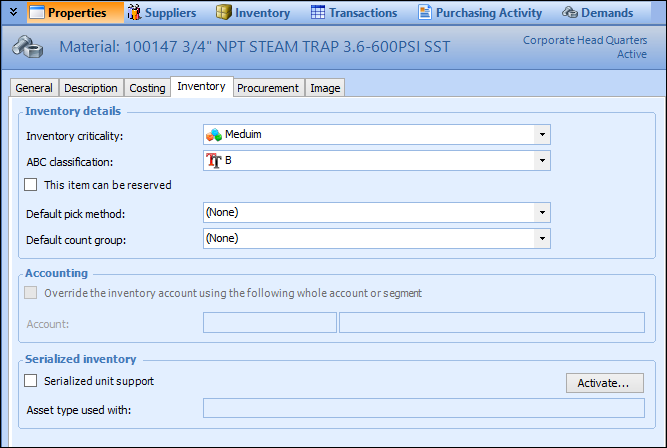Click the Demands icon
Viewport: 667px width, 448px height.
click(570, 12)
